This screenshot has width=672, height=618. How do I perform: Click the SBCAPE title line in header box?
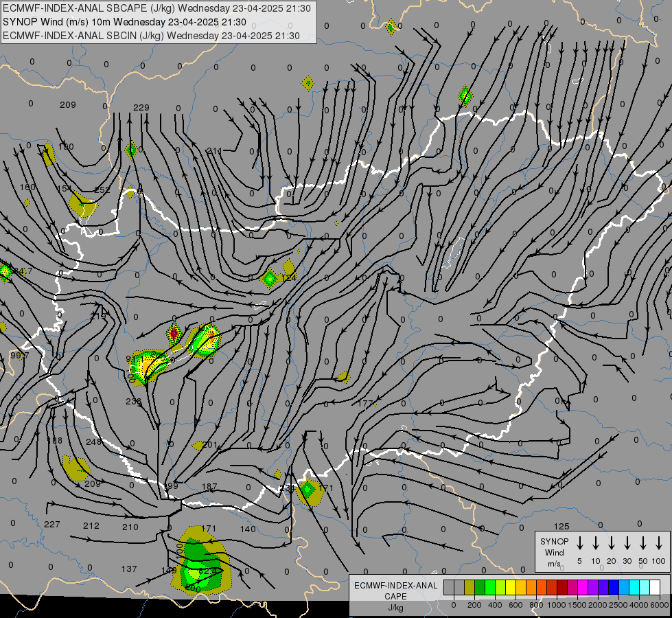click(x=157, y=8)
